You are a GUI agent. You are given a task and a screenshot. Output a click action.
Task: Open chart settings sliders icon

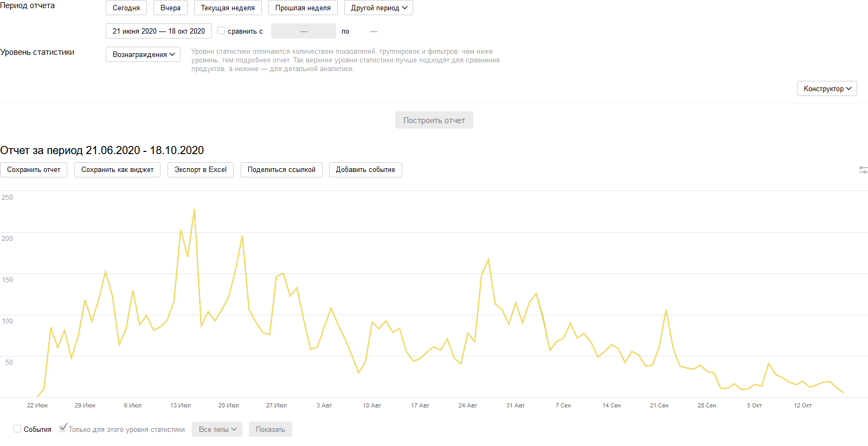(863, 170)
